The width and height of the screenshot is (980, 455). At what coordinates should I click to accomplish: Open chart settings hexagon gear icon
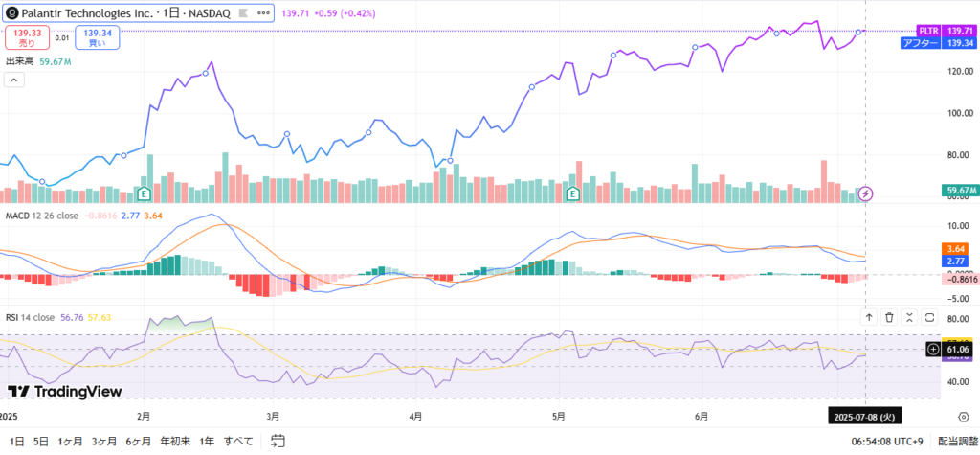point(964,416)
